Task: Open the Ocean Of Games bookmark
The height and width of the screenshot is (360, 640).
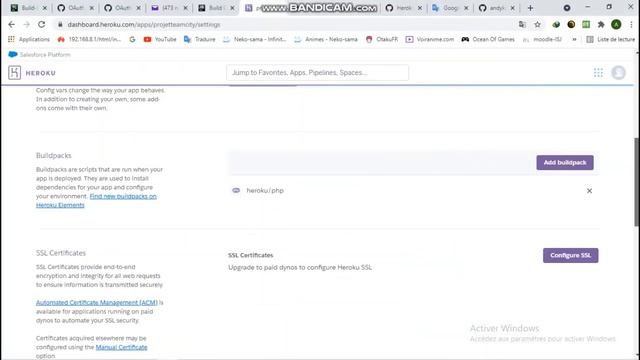Action: pyautogui.click(x=488, y=39)
